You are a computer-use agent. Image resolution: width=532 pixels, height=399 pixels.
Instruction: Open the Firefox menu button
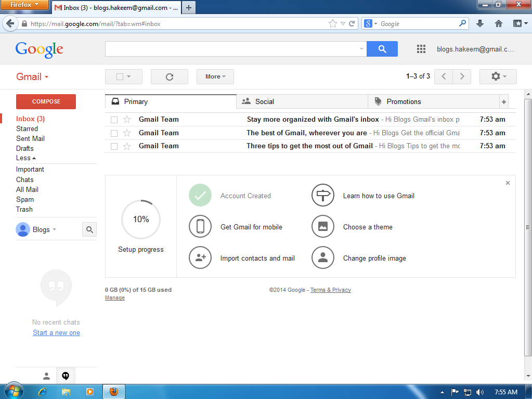[x=24, y=5]
